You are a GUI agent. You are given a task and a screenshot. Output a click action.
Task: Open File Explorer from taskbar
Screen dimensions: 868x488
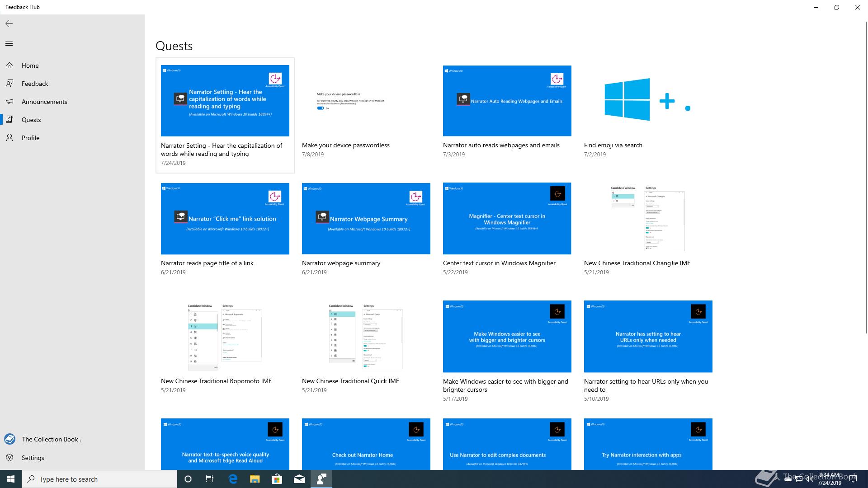click(x=255, y=479)
